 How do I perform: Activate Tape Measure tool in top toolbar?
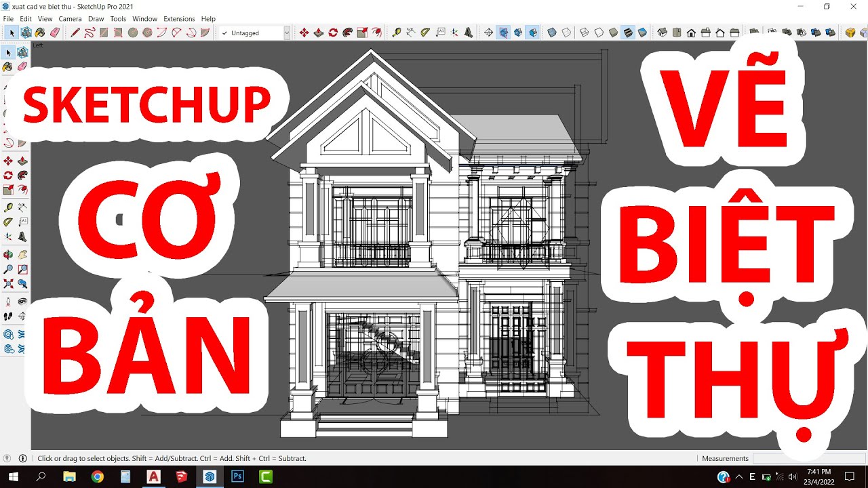coord(397,33)
